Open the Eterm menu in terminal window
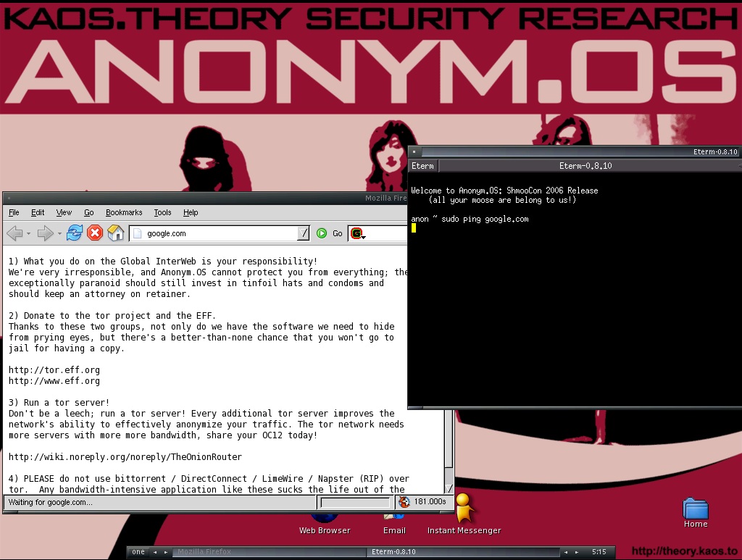 [x=422, y=166]
